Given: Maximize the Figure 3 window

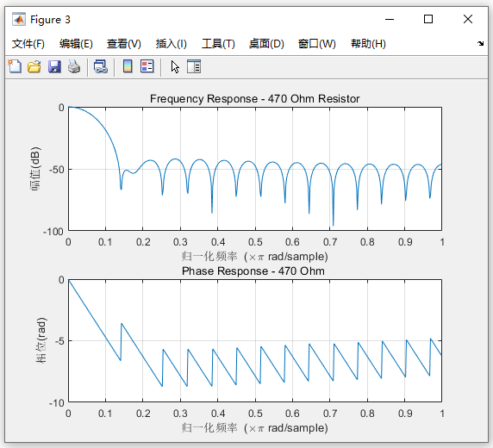Looking at the screenshot, I should pos(427,19).
